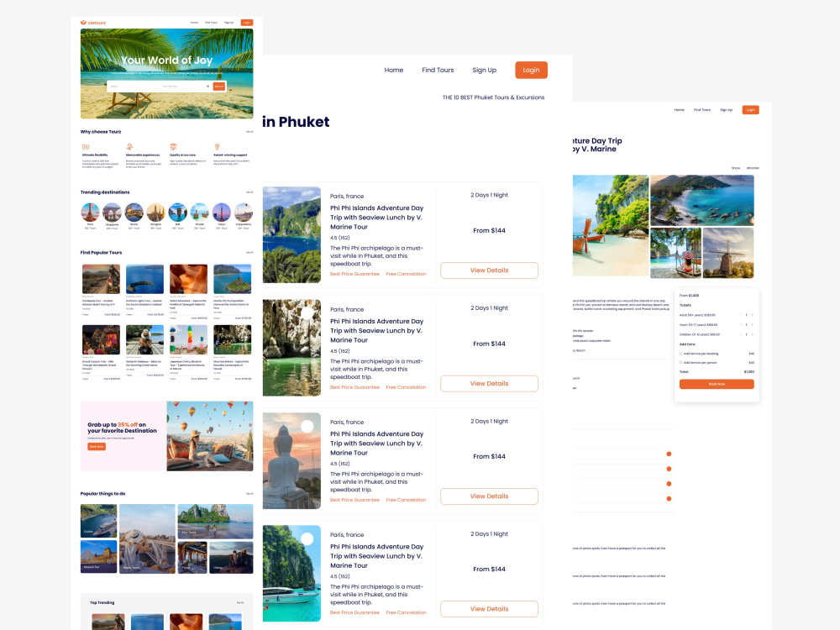Open the longtail boat beach photo in the gallery

(x=611, y=225)
